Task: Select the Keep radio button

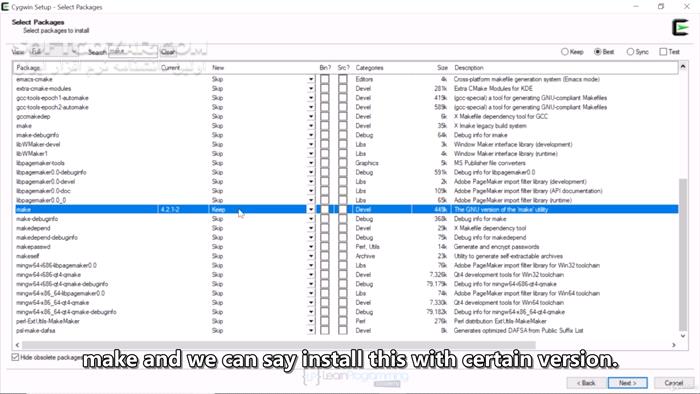Action: coord(565,52)
